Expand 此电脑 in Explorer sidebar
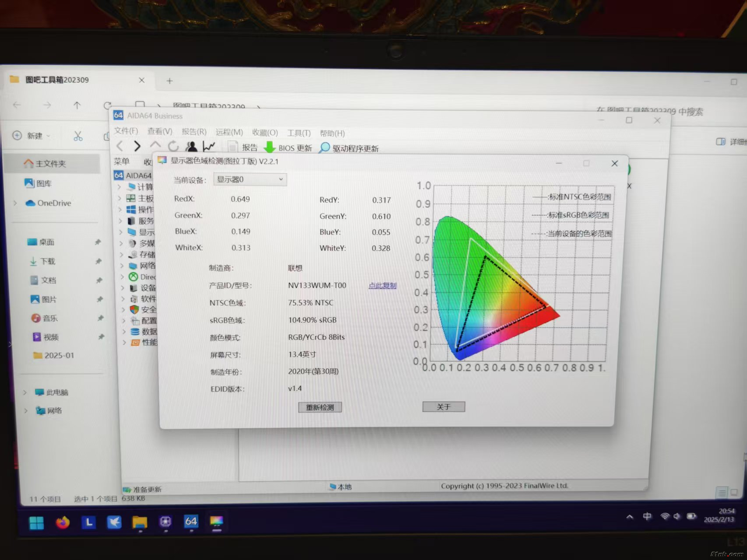 click(x=25, y=392)
